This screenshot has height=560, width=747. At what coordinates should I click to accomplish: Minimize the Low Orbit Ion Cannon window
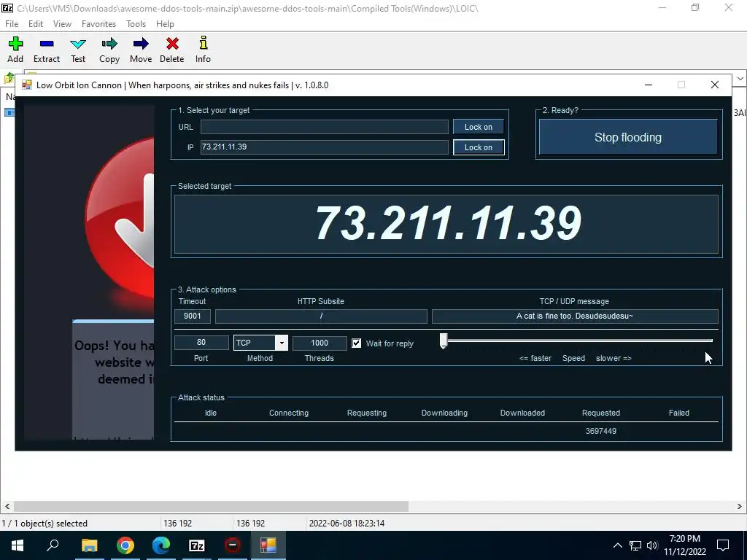(649, 85)
